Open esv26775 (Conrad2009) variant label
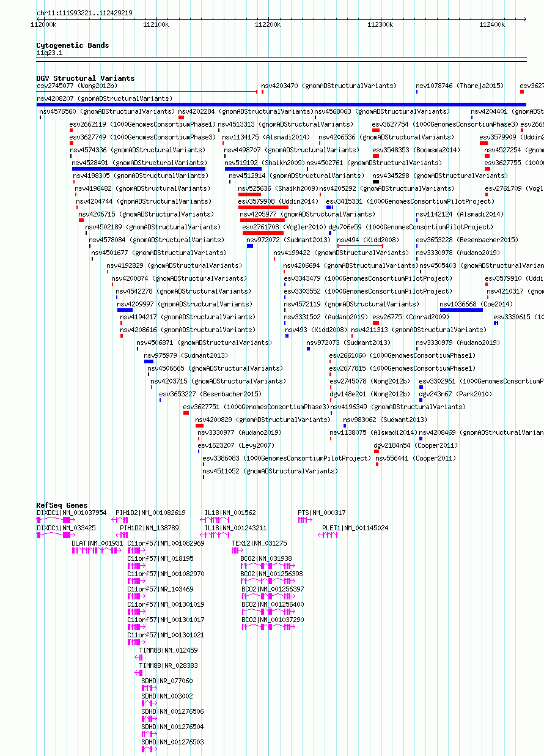Screen dimensions: 544x756 411,317
